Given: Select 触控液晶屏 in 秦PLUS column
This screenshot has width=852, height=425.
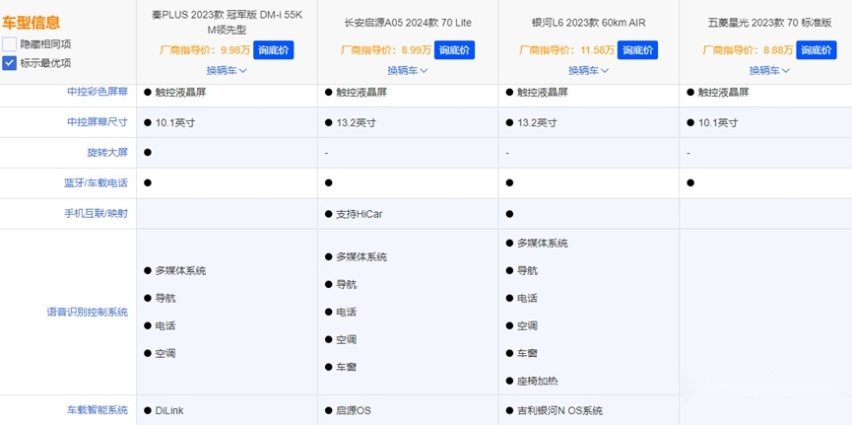Looking at the screenshot, I should tap(180, 92).
